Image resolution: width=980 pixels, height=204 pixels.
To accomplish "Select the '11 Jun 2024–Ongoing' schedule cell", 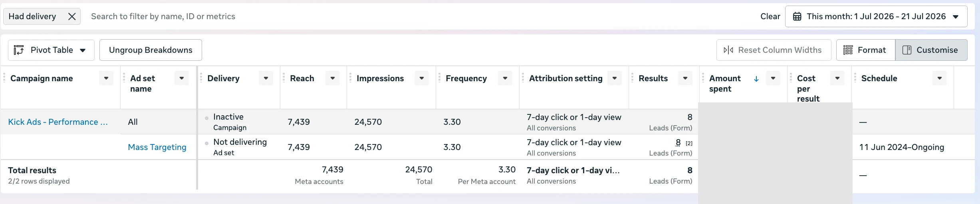I will 902,147.
